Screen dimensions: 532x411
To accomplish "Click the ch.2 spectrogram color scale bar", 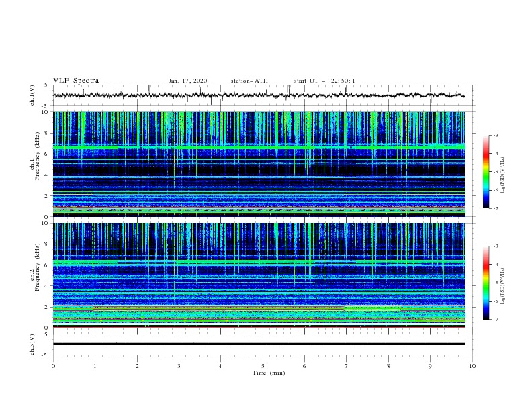I will [486, 283].
